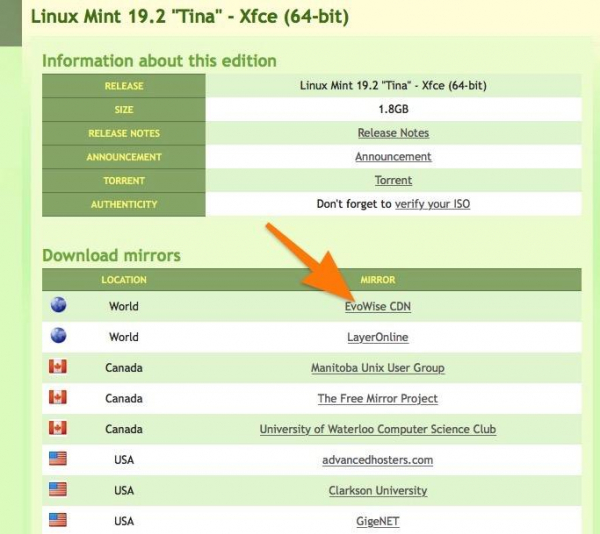Click the TORRENT row header cell
This screenshot has width=600, height=534.
[124, 181]
